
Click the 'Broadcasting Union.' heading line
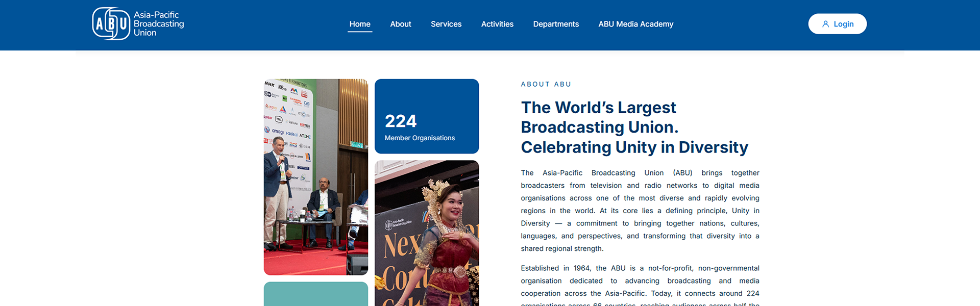point(600,127)
